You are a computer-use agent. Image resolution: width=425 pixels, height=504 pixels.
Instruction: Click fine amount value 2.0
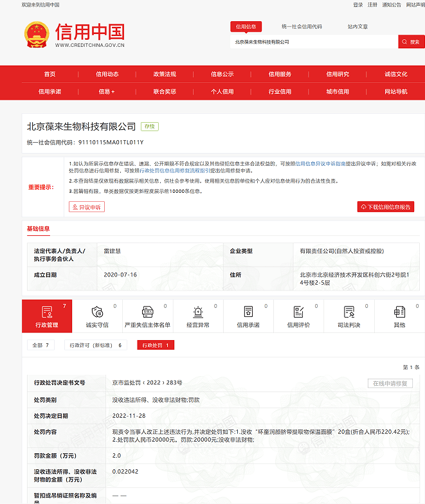117,456
